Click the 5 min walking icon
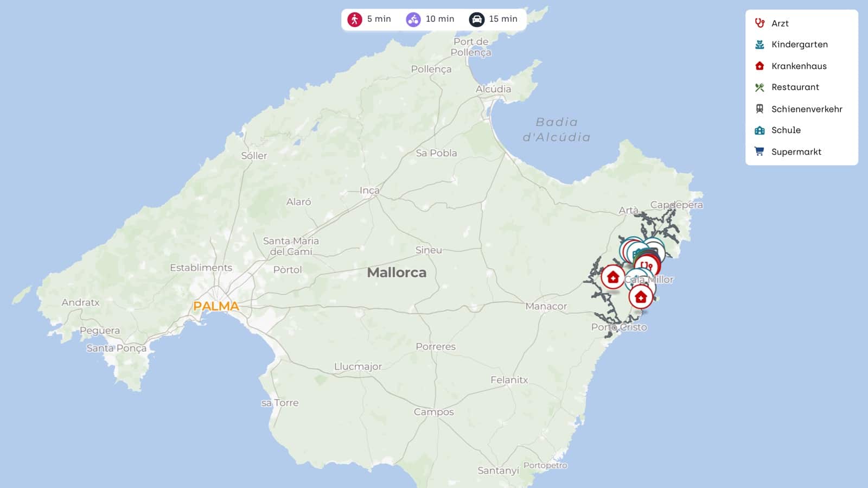868x488 pixels. coord(355,20)
